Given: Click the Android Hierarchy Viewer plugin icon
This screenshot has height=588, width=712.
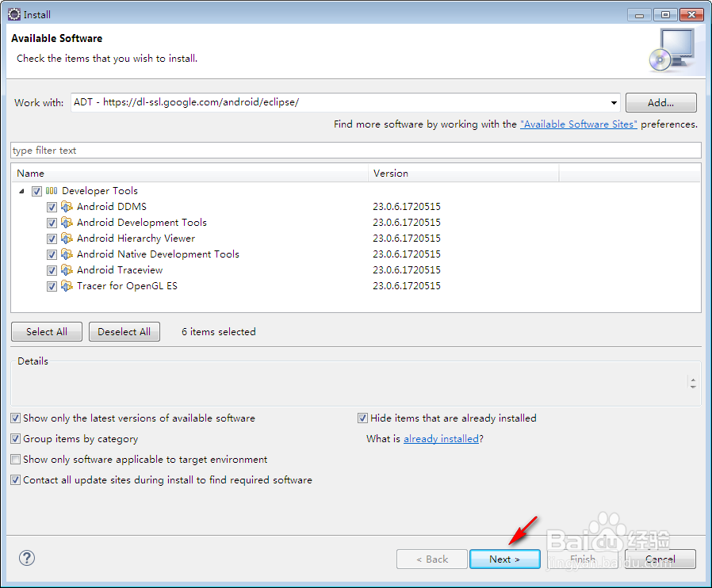Looking at the screenshot, I should tap(67, 239).
